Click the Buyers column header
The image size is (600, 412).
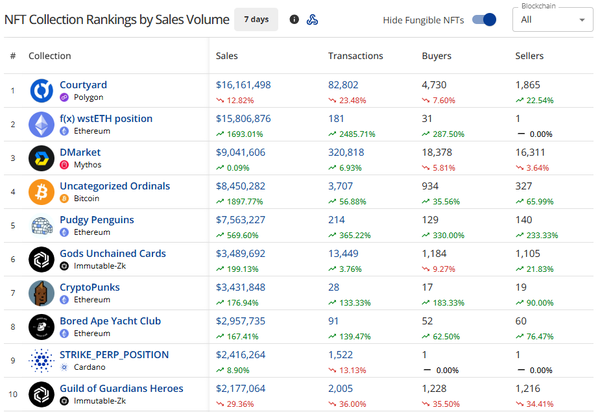tap(436, 56)
